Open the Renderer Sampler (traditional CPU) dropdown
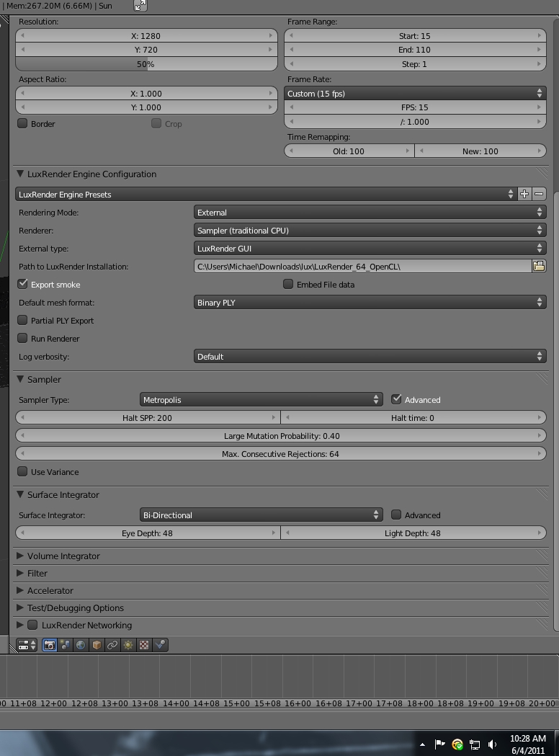 click(x=370, y=231)
